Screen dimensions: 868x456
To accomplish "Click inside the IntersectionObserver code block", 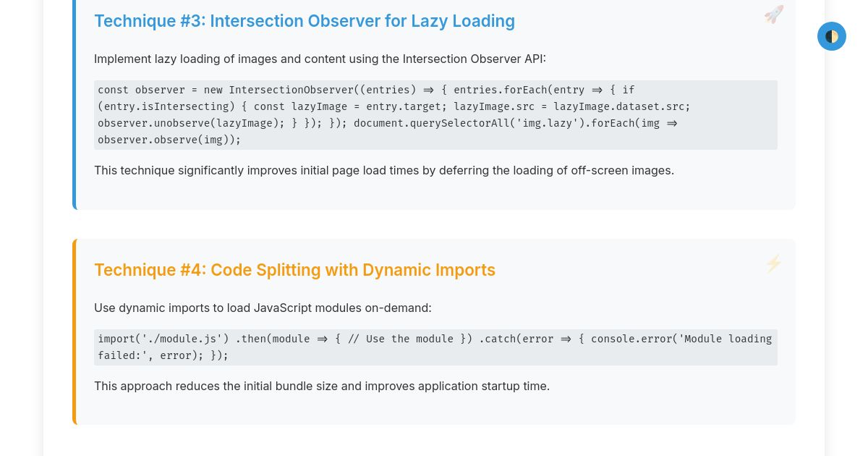I will coord(435,115).
